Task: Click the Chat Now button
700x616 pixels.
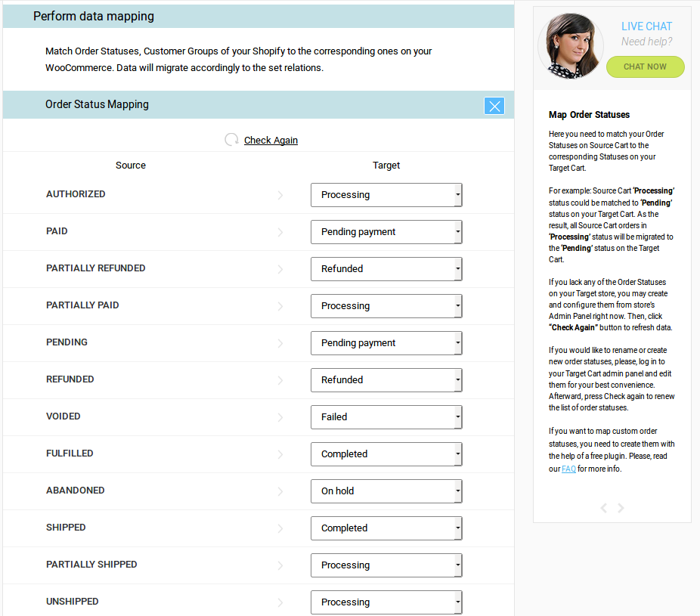Action: (645, 67)
